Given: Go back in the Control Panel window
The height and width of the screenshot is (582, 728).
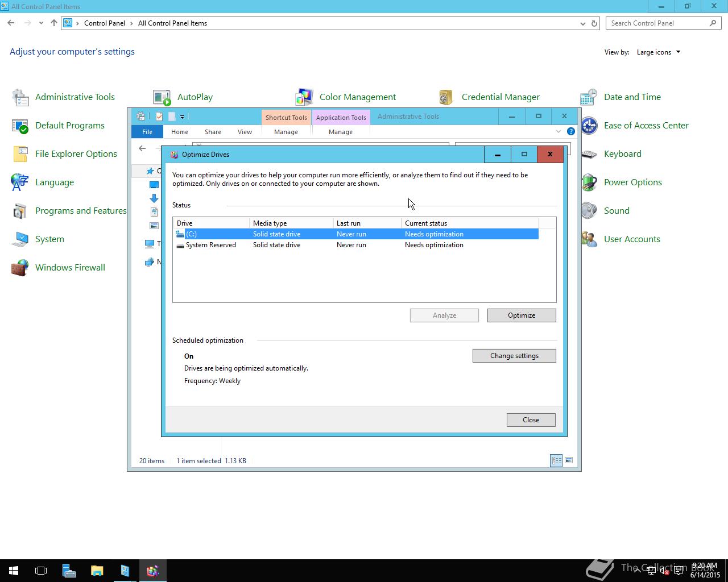Looking at the screenshot, I should coord(11,23).
